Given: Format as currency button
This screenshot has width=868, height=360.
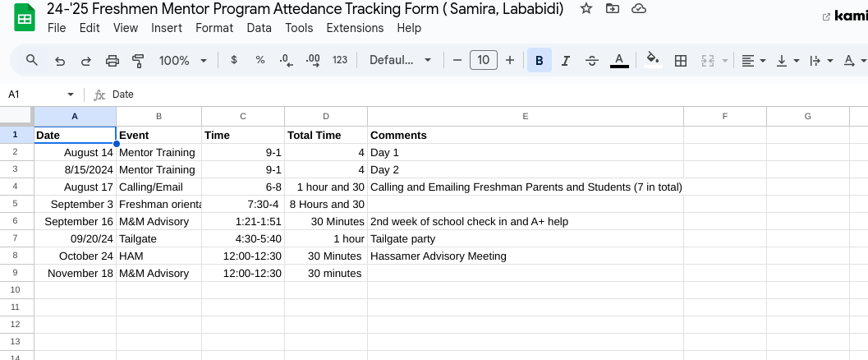Looking at the screenshot, I should click(234, 60).
